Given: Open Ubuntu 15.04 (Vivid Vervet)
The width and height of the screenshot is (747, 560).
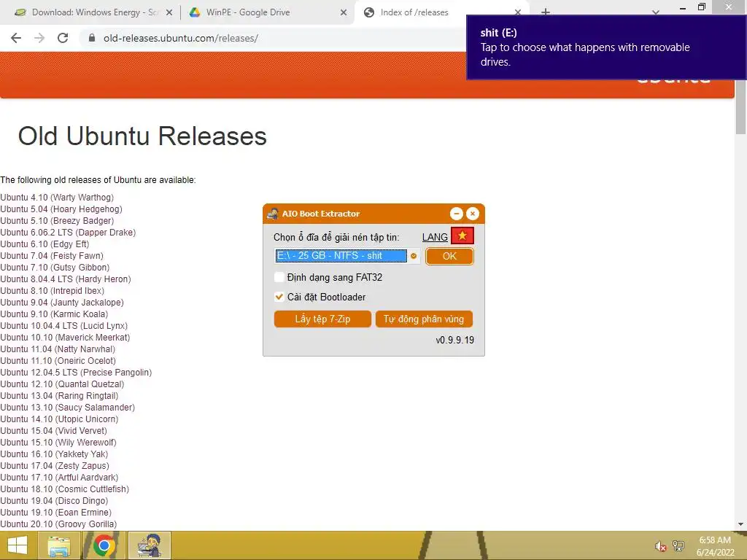Looking at the screenshot, I should (x=53, y=430).
